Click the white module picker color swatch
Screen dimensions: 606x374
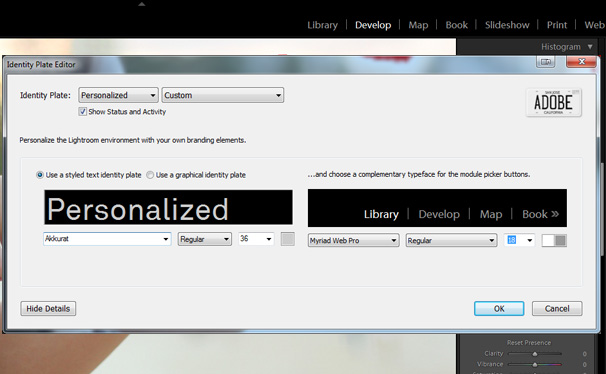(x=548, y=241)
